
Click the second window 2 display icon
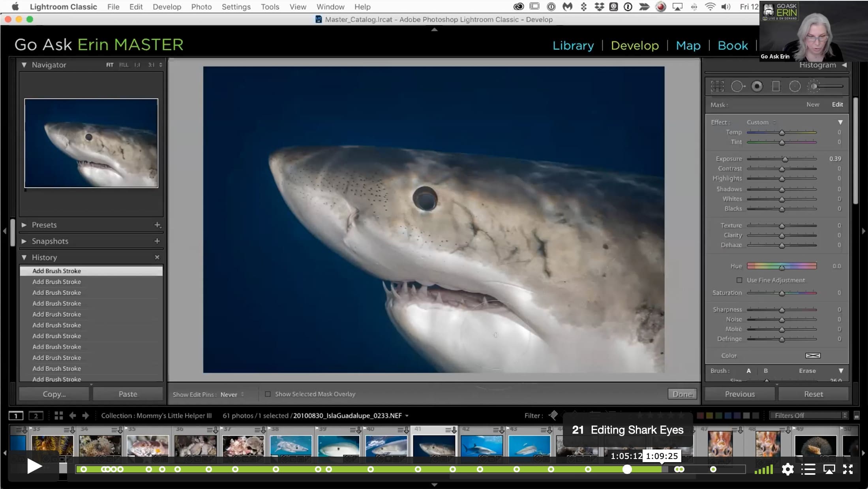point(36,416)
